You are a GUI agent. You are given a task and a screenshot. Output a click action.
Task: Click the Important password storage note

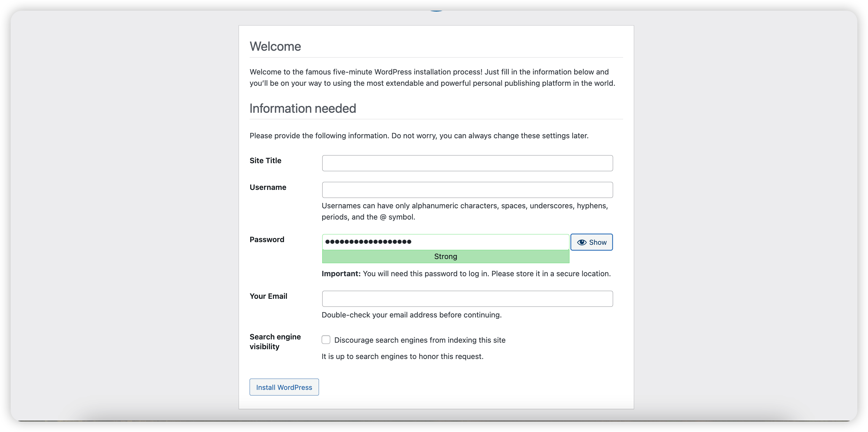(x=466, y=274)
